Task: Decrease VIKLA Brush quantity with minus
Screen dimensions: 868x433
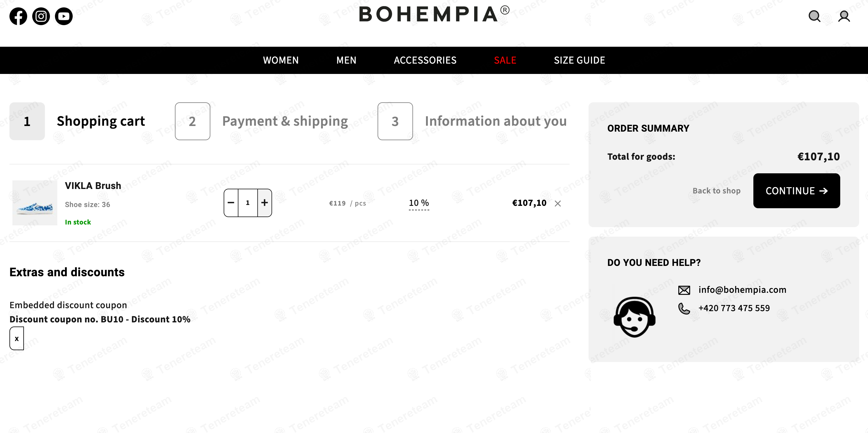Action: click(231, 203)
